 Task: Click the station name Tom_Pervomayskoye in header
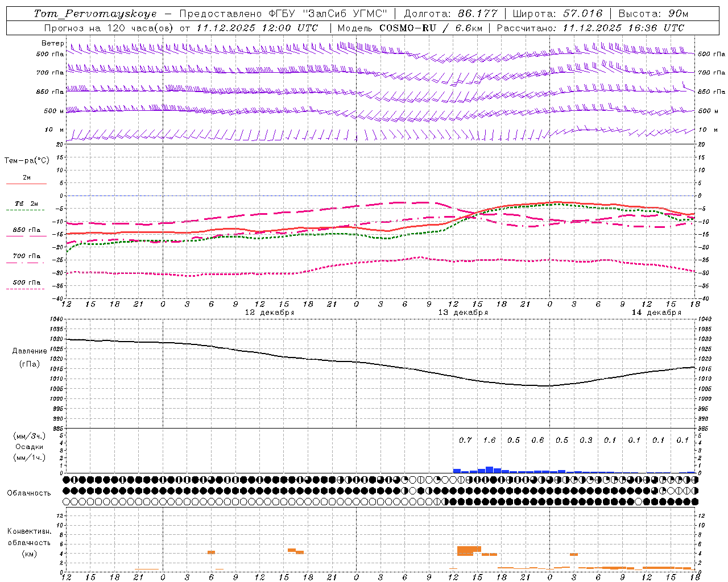click(95, 14)
